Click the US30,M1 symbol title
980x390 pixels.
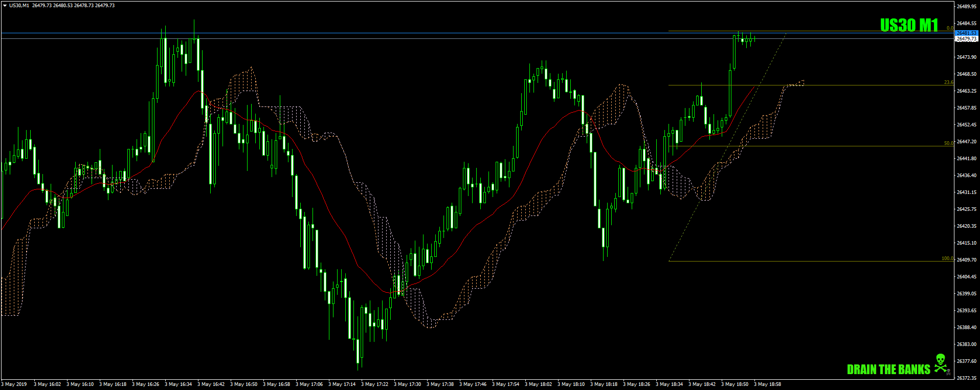[x=19, y=6]
